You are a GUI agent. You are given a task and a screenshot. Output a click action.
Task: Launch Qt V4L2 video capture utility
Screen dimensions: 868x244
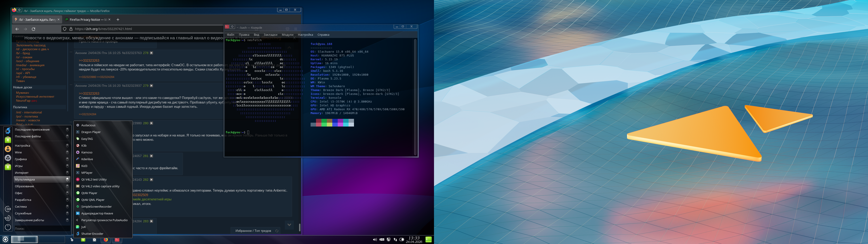103,186
